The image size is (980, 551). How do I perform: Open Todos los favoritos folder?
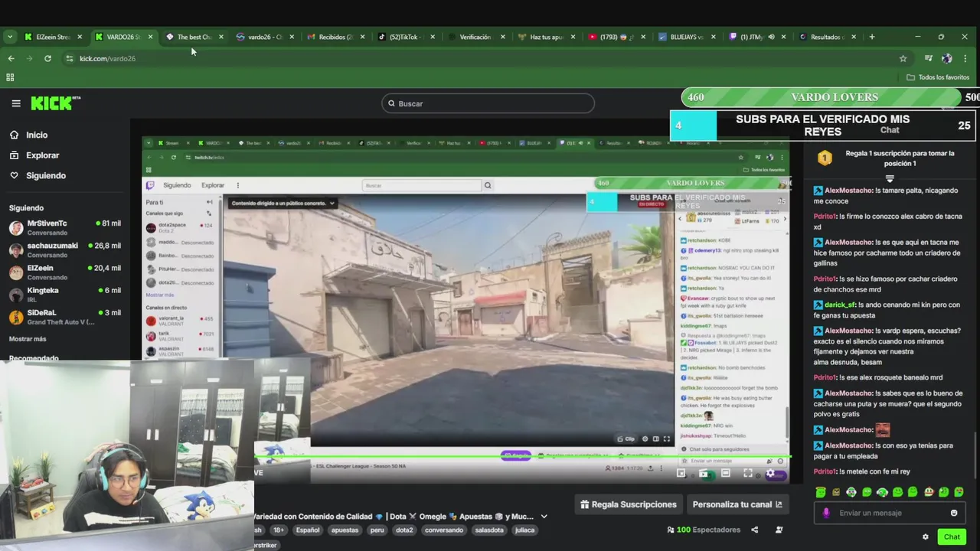(x=938, y=77)
